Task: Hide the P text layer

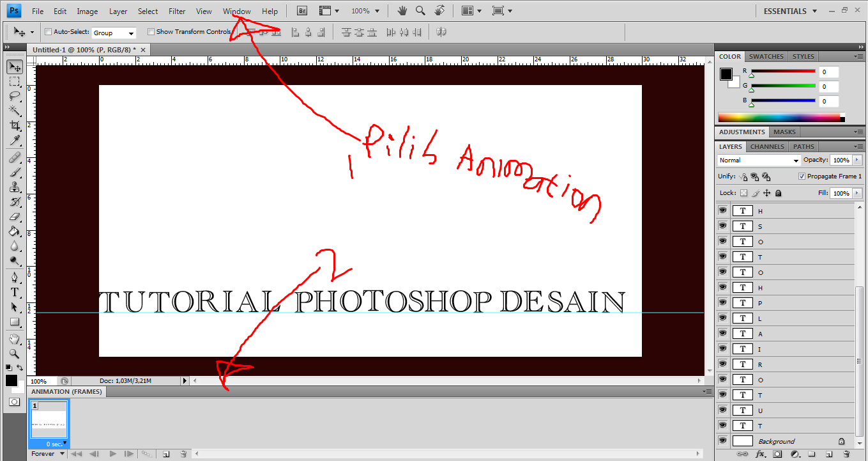Action: tap(722, 302)
